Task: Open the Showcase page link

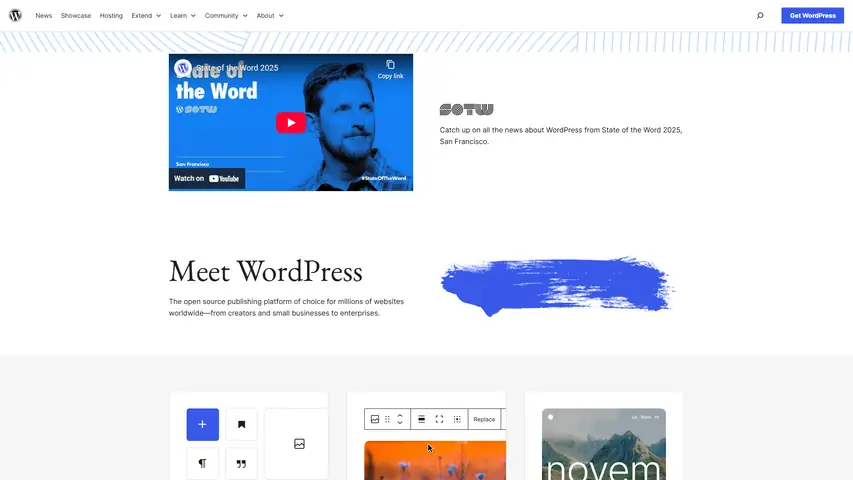Action: 76,16
